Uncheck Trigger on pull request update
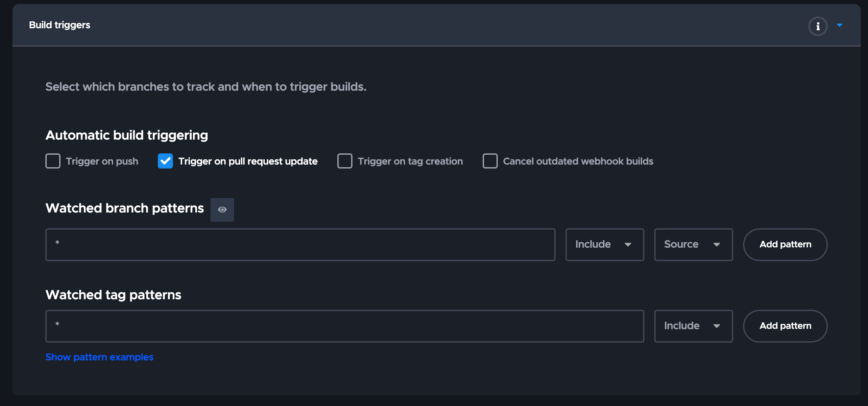This screenshot has width=868, height=406. coord(165,161)
